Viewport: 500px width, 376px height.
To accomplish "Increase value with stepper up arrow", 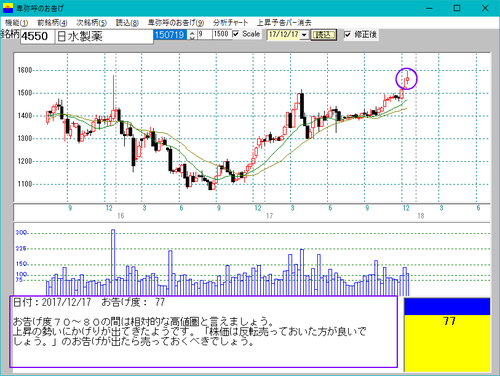I will click(x=192, y=32).
